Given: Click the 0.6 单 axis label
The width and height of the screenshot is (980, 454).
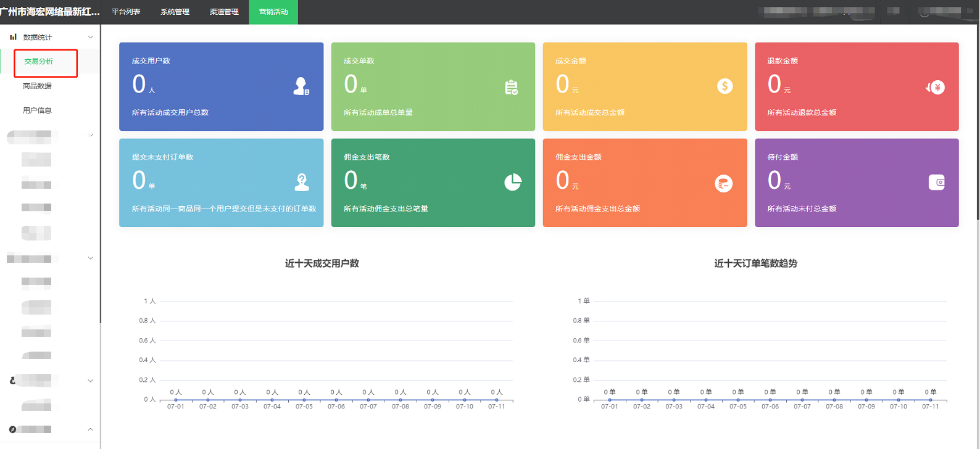Looking at the screenshot, I should [581, 340].
